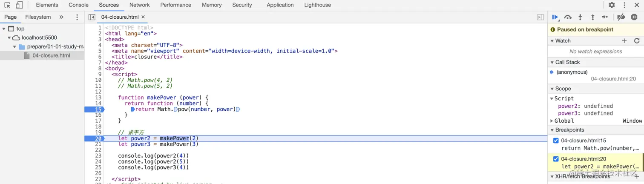Open the Security tab
Screen dimensions: 644x184
pos(242,5)
